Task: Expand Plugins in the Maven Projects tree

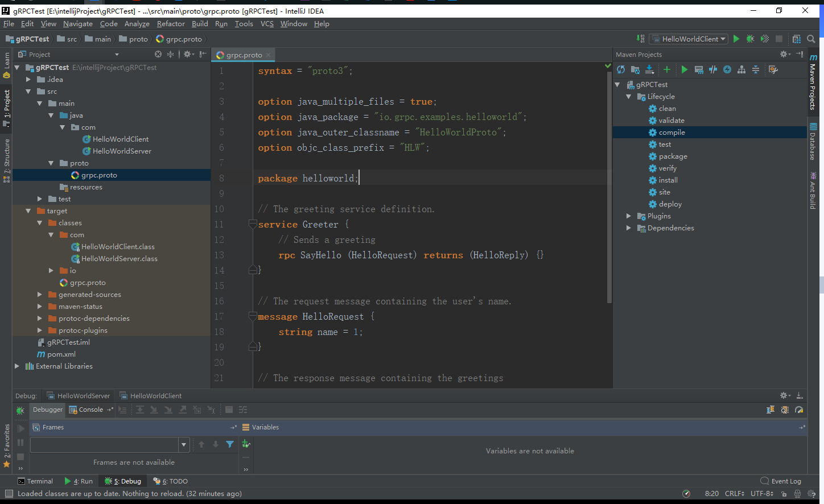Action: click(x=628, y=216)
